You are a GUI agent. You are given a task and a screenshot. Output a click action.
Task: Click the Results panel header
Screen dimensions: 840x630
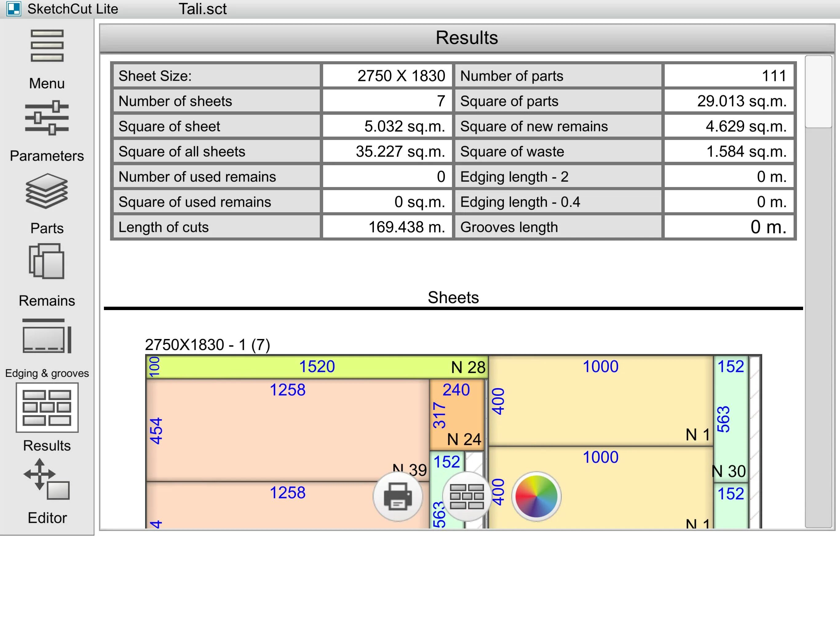(466, 38)
